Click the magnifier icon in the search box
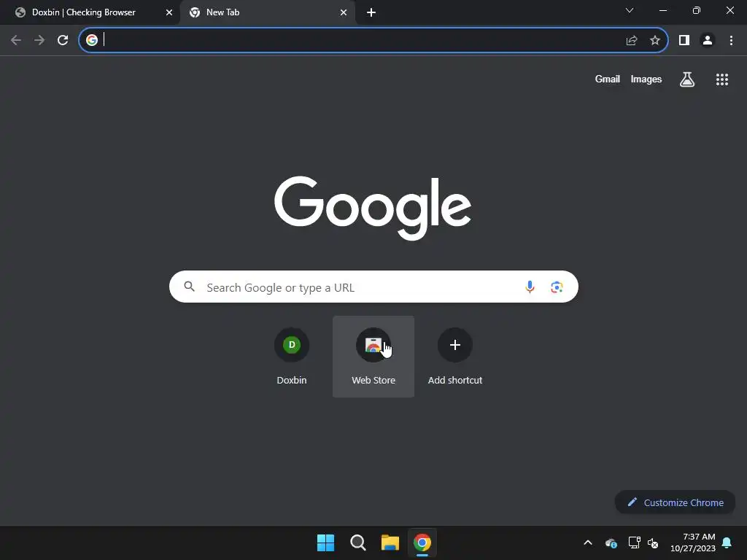 190,286
